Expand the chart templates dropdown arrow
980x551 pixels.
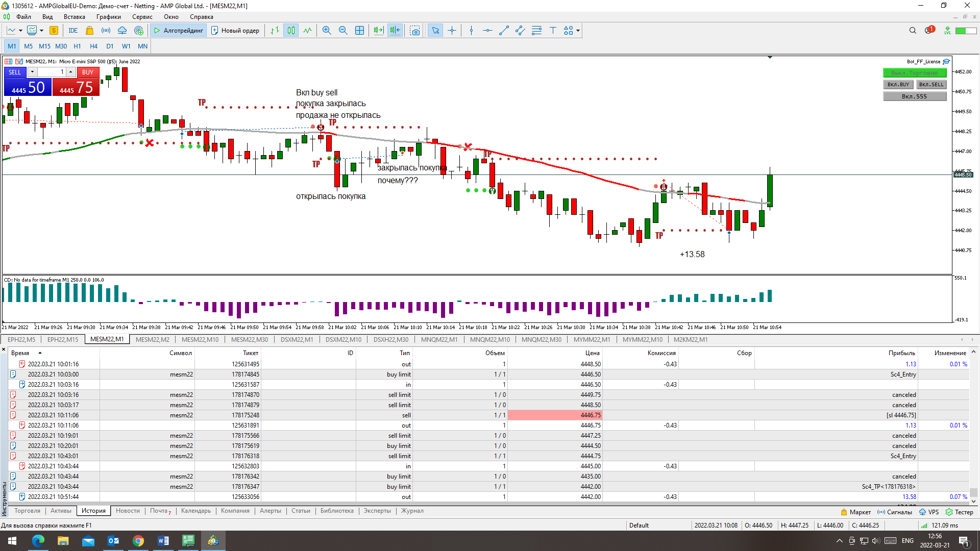(x=41, y=31)
